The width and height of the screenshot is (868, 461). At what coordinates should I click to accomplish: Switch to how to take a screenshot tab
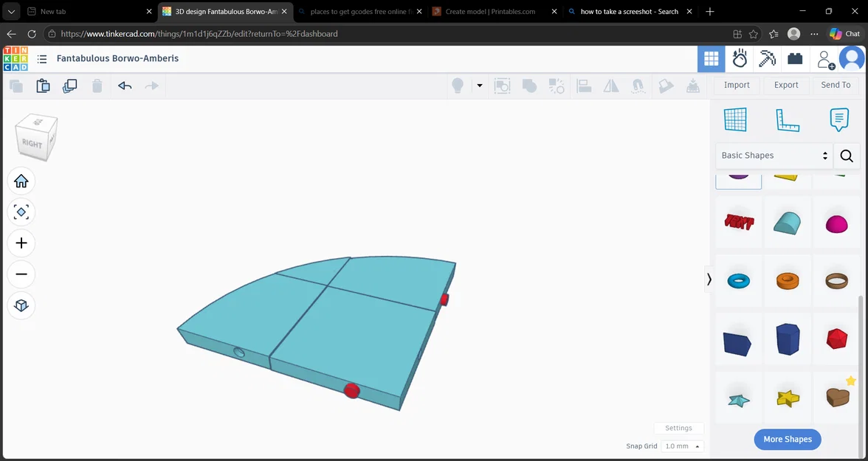click(629, 12)
